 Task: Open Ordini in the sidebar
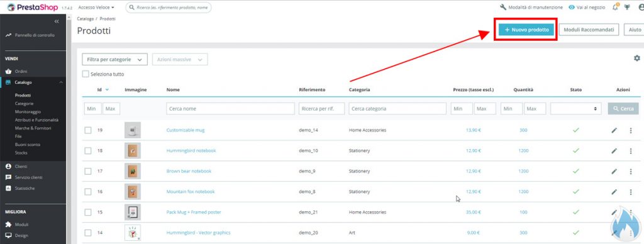pyautogui.click(x=16, y=72)
